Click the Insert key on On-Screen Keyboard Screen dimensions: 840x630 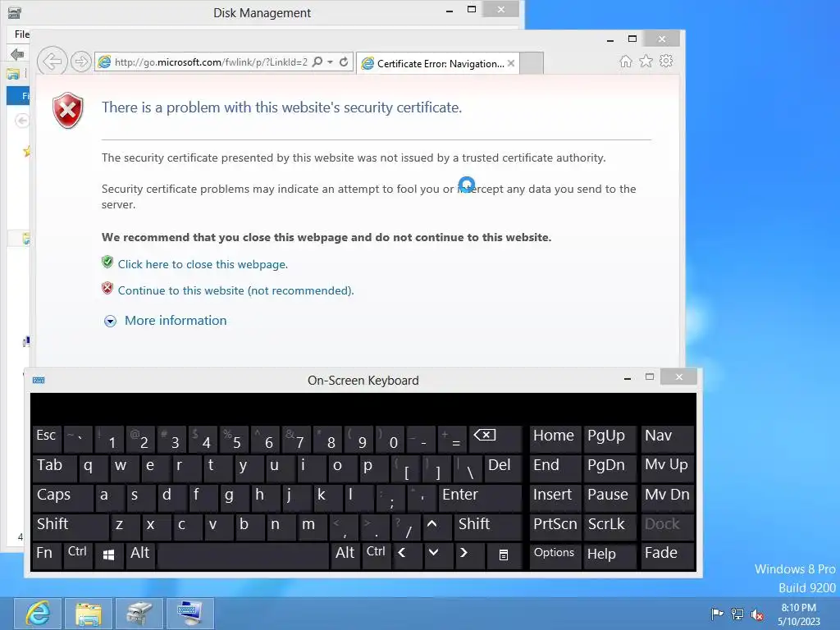click(x=555, y=496)
